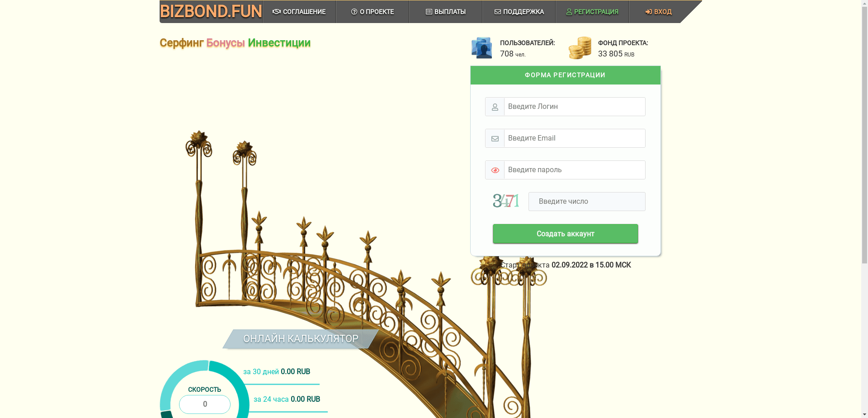The width and height of the screenshot is (868, 418).
Task: Focus the Введите число captcha field
Action: tap(586, 202)
